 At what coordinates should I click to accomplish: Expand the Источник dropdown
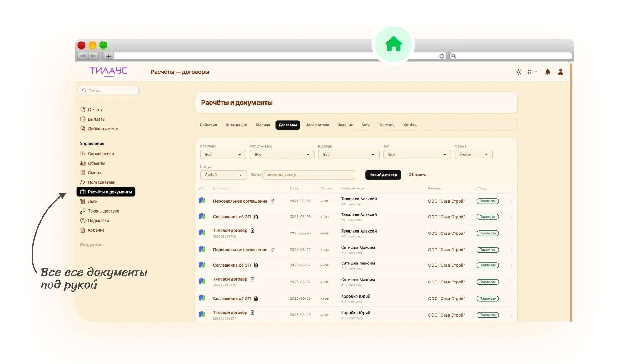pyautogui.click(x=223, y=155)
